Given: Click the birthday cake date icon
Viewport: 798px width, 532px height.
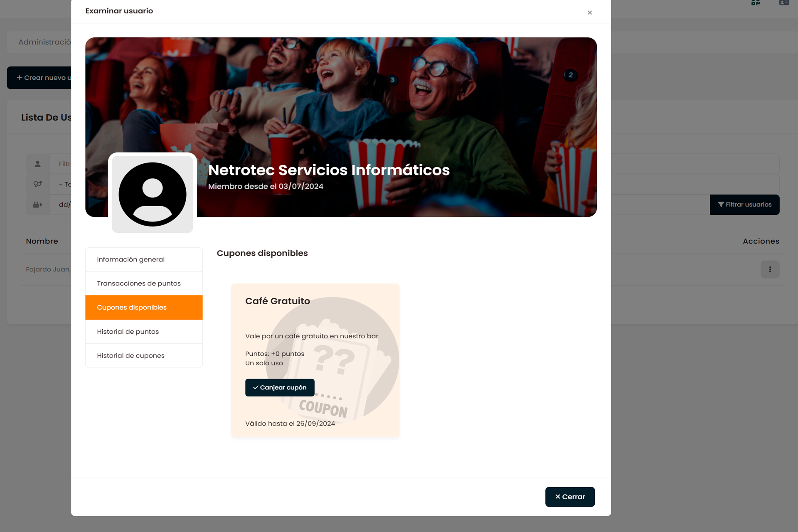Looking at the screenshot, I should (x=38, y=204).
